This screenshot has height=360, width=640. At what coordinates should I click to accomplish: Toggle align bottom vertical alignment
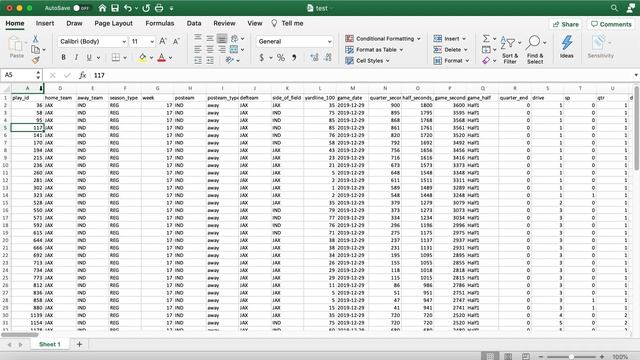[x=222, y=38]
